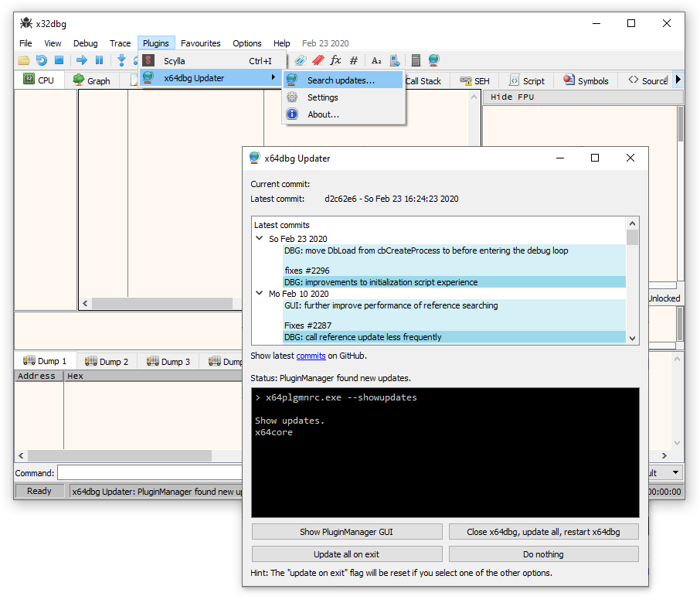This screenshot has height=603, width=700.
Task: Click the Graph tab tree icon
Action: point(78,80)
